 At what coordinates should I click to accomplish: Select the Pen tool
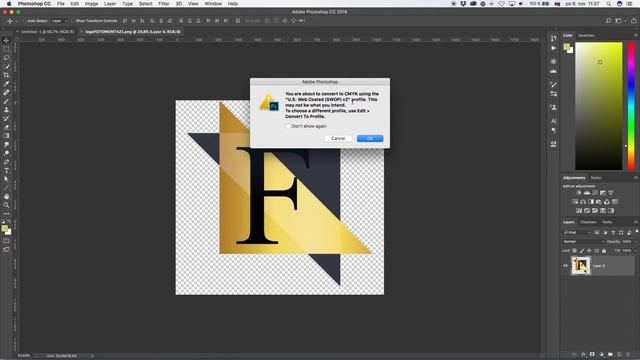pyautogui.click(x=6, y=162)
